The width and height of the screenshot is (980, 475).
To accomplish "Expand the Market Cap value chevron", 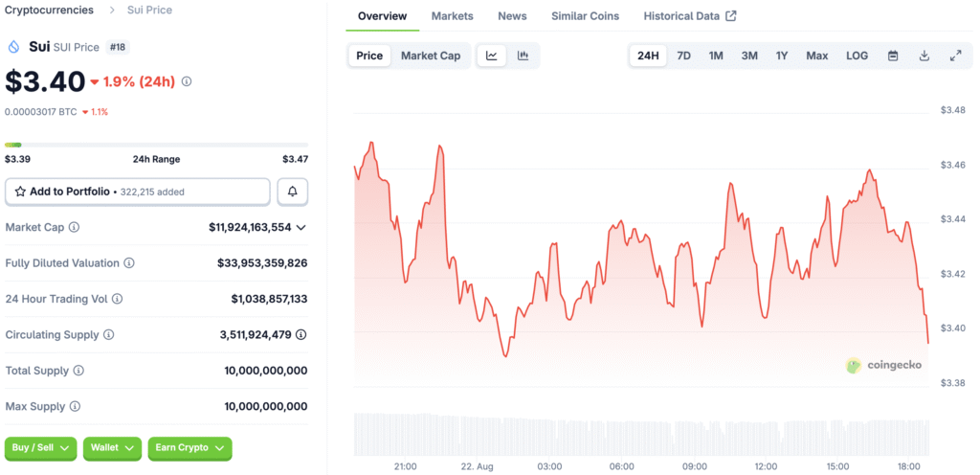I will point(301,228).
